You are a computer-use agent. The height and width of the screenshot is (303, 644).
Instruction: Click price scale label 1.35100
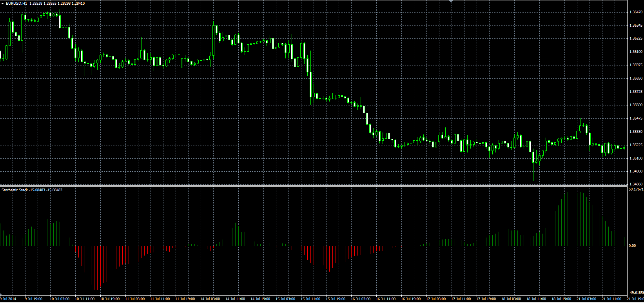635,158
